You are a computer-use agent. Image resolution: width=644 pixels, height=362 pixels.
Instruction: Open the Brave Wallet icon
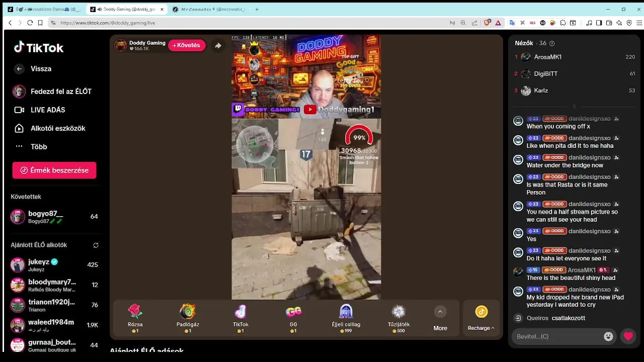coord(609,23)
